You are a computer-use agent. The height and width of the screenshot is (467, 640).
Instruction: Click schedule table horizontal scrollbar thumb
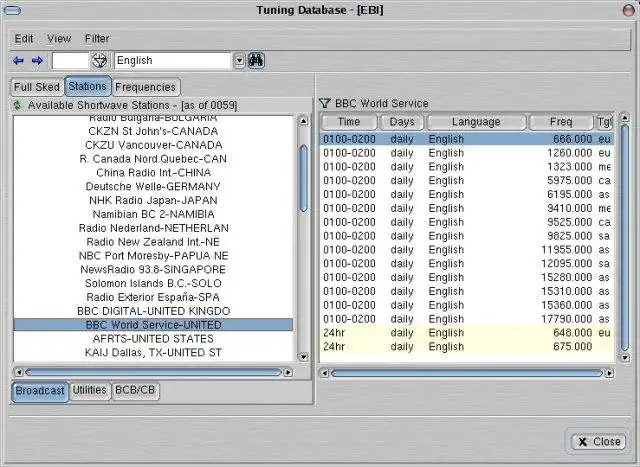click(467, 373)
